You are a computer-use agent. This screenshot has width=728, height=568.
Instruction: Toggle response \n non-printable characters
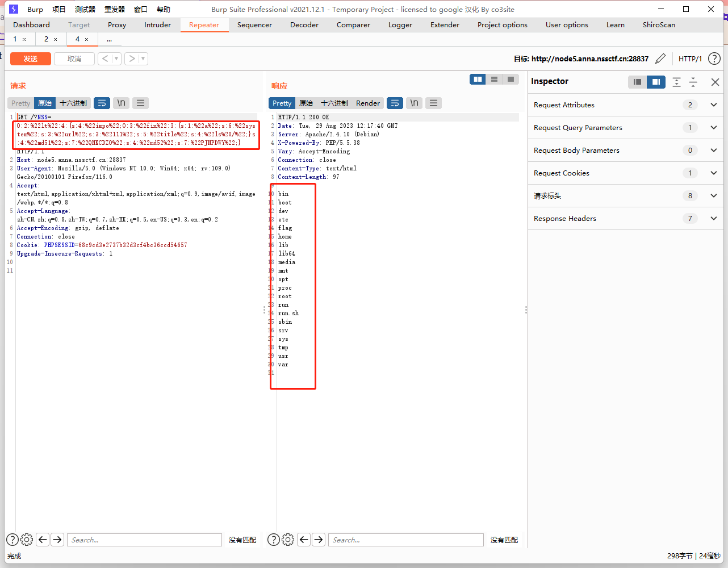(x=414, y=103)
